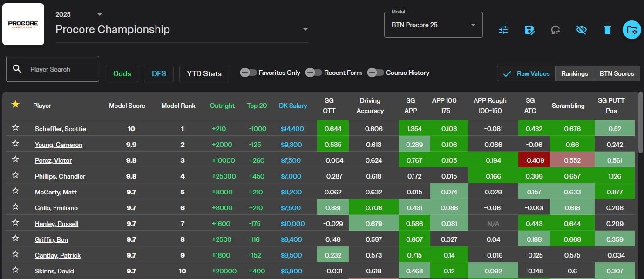Open Griffin, Ben player link
The image size is (644, 279).
click(51, 239)
